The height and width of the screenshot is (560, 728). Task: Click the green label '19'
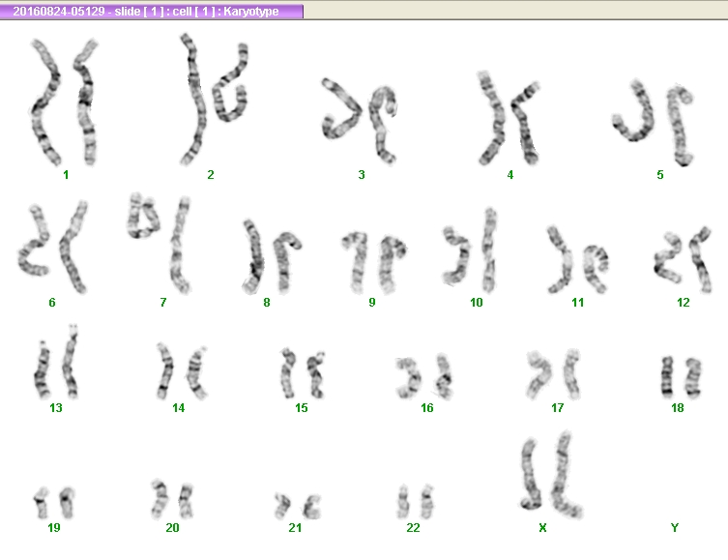click(x=54, y=527)
